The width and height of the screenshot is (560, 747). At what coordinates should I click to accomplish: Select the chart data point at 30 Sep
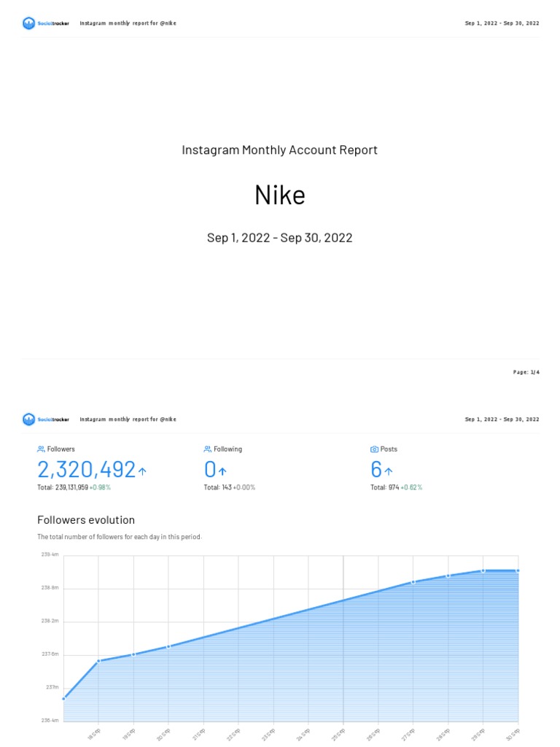point(518,570)
